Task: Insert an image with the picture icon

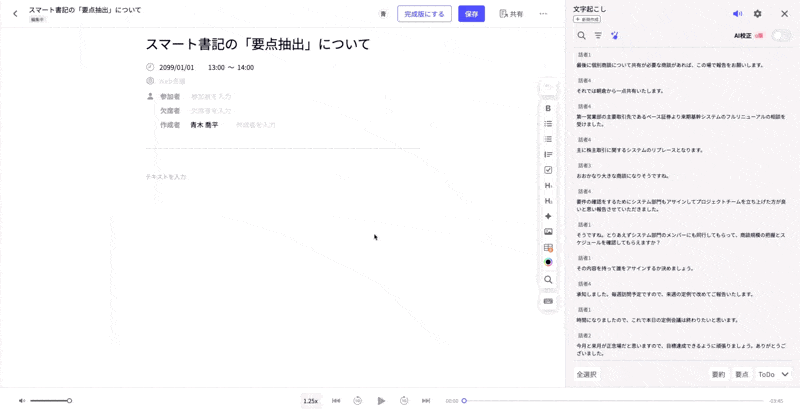Action: point(548,232)
